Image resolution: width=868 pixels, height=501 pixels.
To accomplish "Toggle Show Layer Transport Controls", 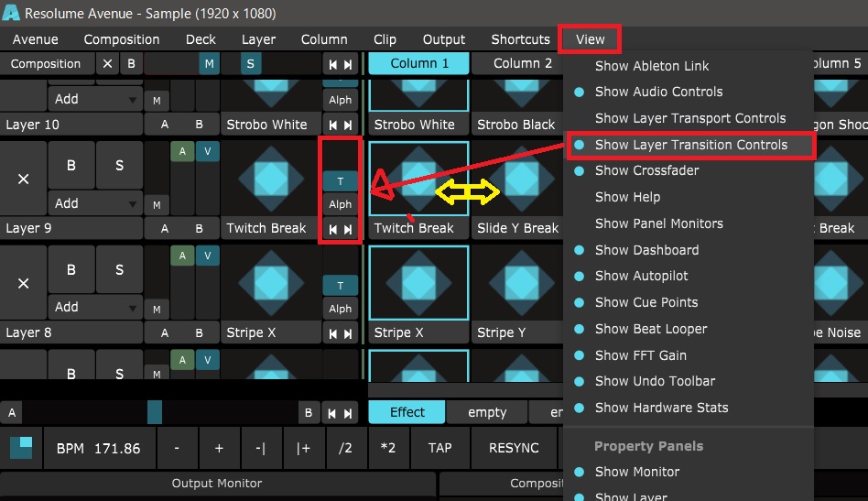I will click(689, 118).
